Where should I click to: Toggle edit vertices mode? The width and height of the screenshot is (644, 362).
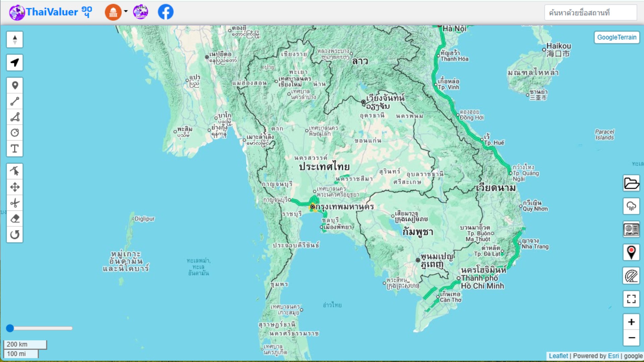click(x=15, y=171)
